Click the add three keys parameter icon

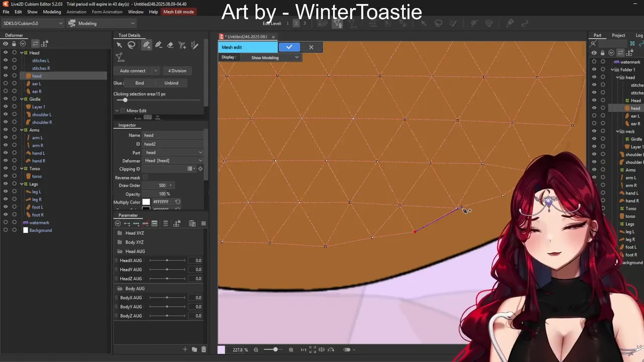pyautogui.click(x=136, y=223)
